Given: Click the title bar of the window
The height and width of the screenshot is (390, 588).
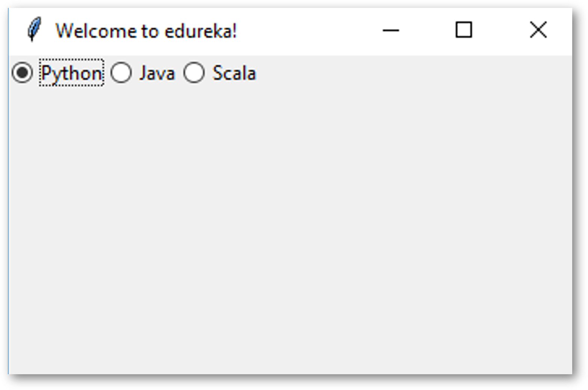Looking at the screenshot, I should pos(263,30).
